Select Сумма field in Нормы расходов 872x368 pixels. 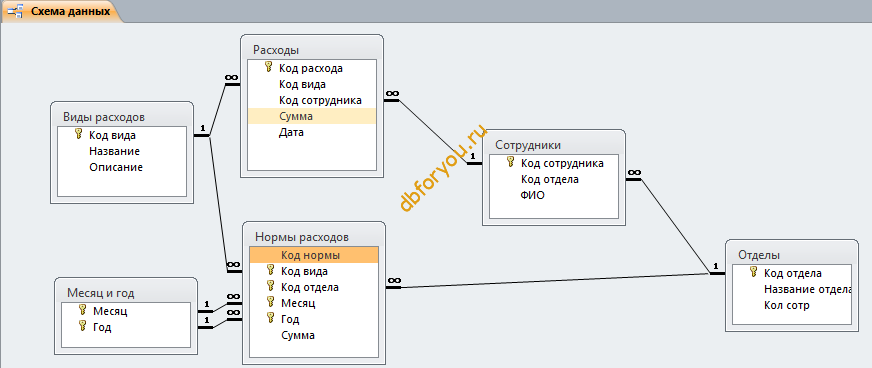tap(314, 336)
